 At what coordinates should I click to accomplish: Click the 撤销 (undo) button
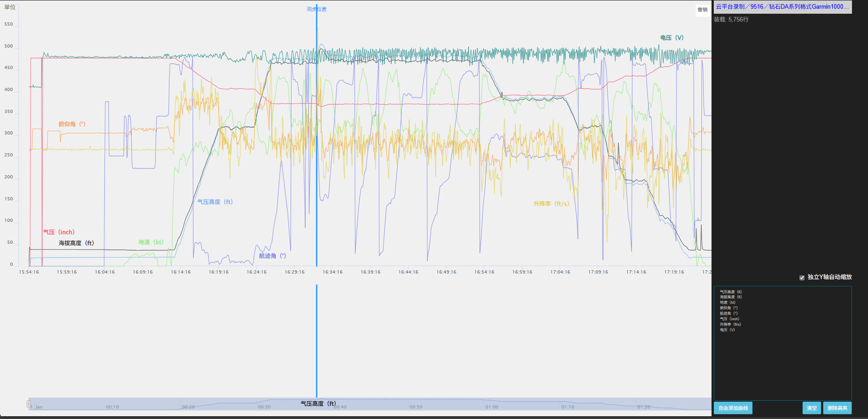pyautogui.click(x=702, y=10)
